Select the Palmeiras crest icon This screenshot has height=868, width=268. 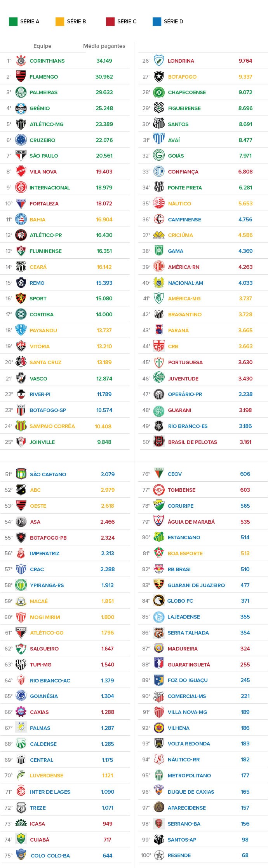(x=21, y=92)
